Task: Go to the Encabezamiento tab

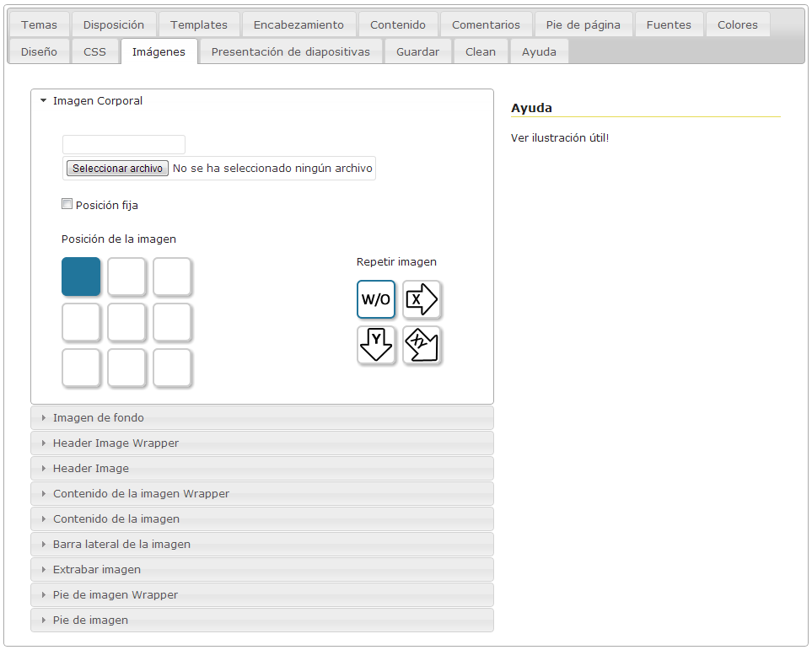Action: tap(298, 24)
